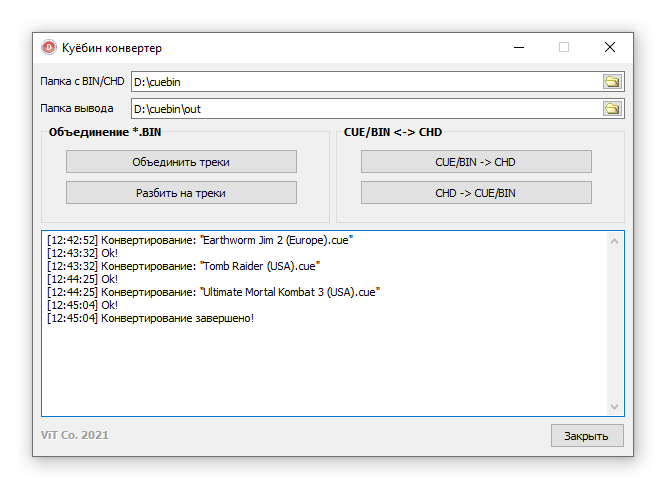Minimize the Куёбин конвертер window
Screen dimensions: 666x489
pyautogui.click(x=519, y=47)
